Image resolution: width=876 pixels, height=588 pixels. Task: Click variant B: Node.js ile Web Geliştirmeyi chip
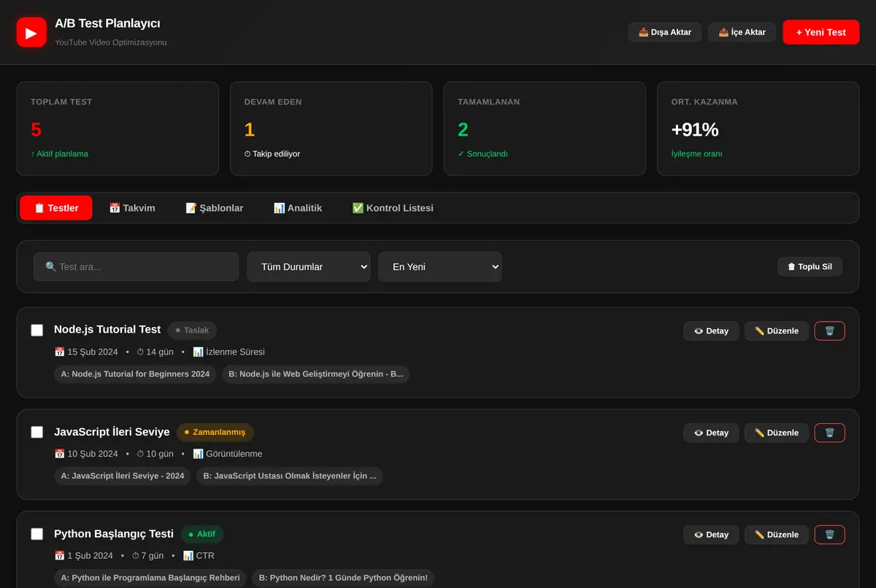click(316, 374)
